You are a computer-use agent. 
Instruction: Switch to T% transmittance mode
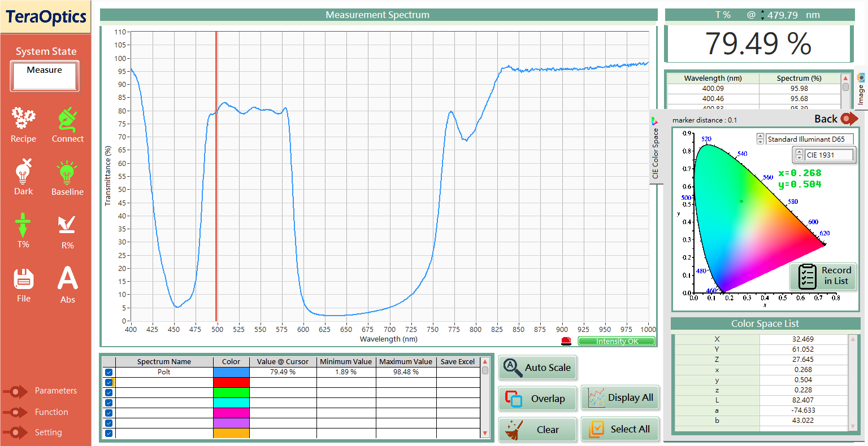[x=23, y=225]
